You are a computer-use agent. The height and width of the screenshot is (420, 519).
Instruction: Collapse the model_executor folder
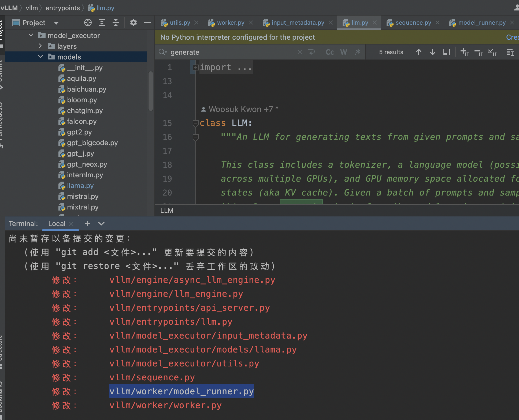(x=31, y=35)
